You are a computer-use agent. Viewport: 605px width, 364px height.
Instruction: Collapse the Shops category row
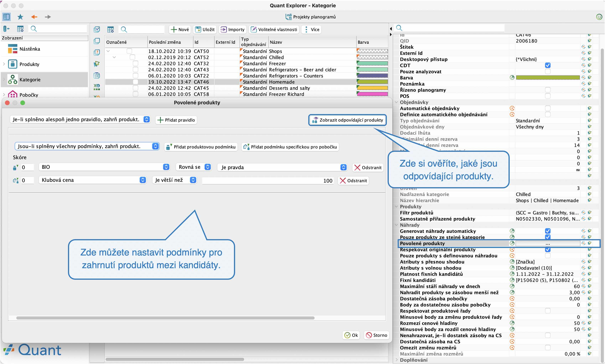pos(108,51)
